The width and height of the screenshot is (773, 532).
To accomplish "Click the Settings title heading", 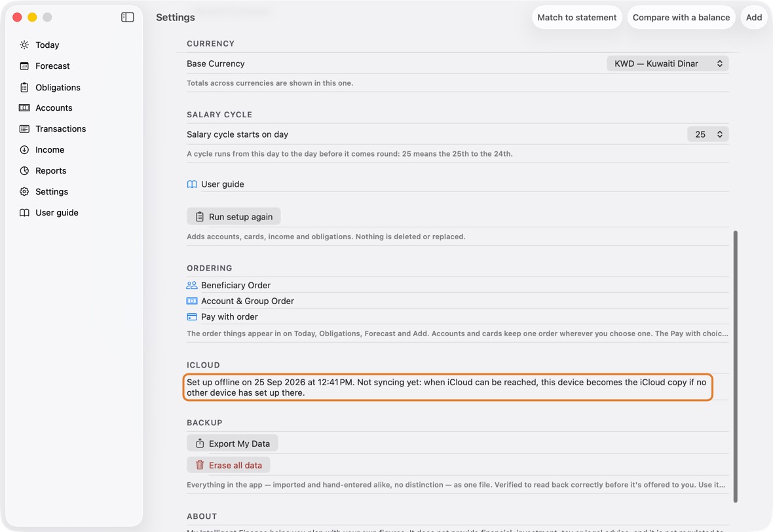I will point(176,17).
